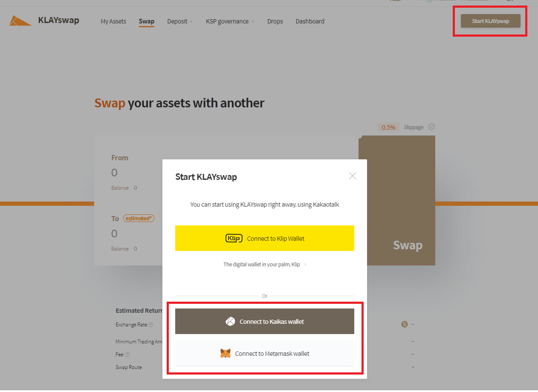The image size is (538, 392).
Task: Click the From amount input field
Action: point(114,173)
